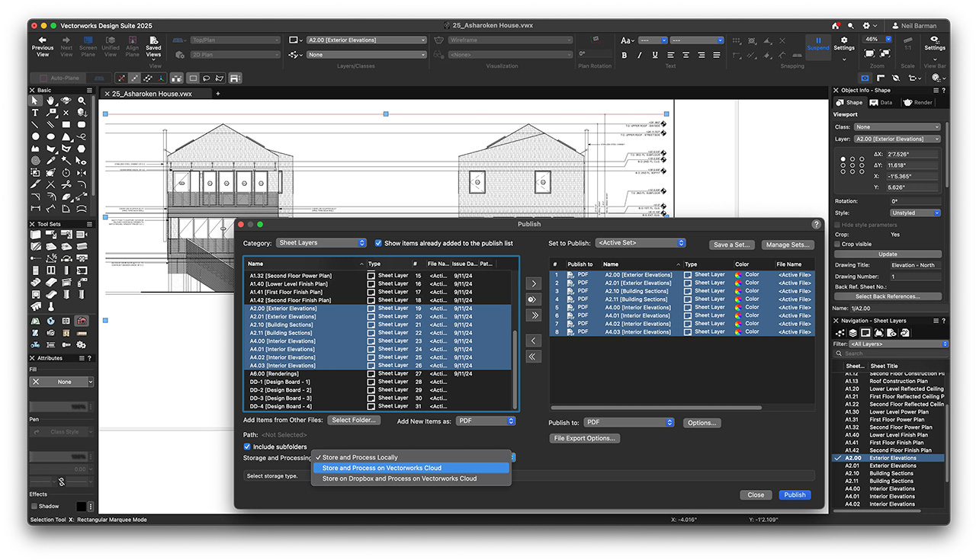Toggle Hide style parameters checkbox
The height and width of the screenshot is (560, 976).
click(838, 225)
